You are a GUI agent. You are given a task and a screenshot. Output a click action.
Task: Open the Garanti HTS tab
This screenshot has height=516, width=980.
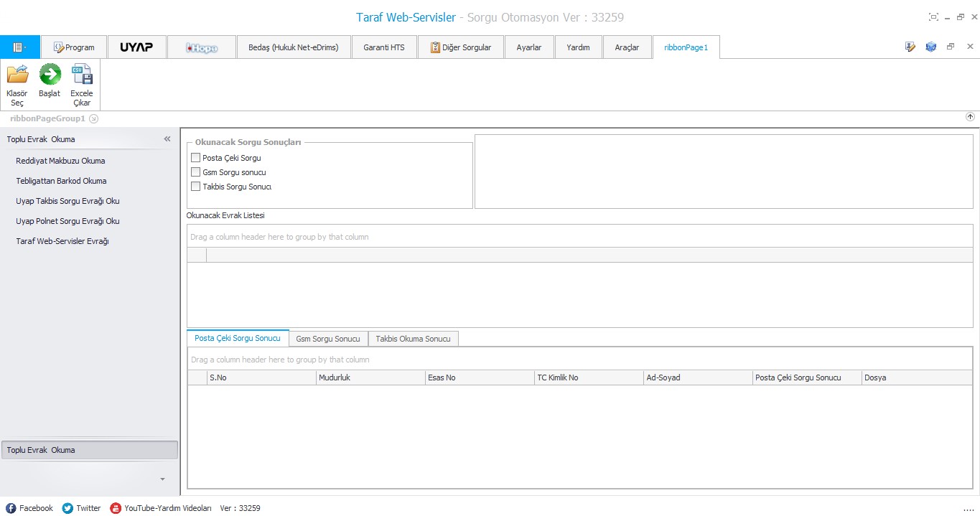pos(384,47)
